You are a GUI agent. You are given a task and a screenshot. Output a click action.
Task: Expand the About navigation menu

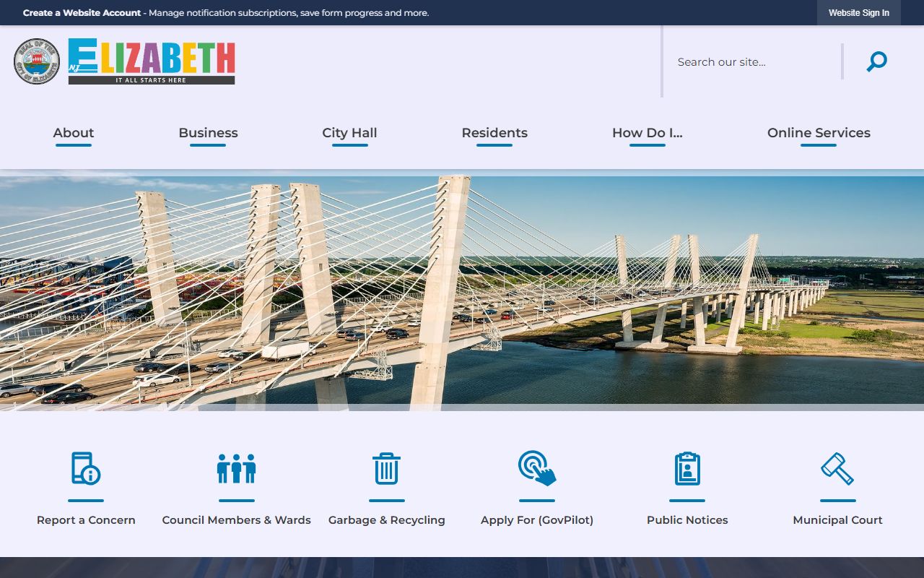(x=74, y=133)
